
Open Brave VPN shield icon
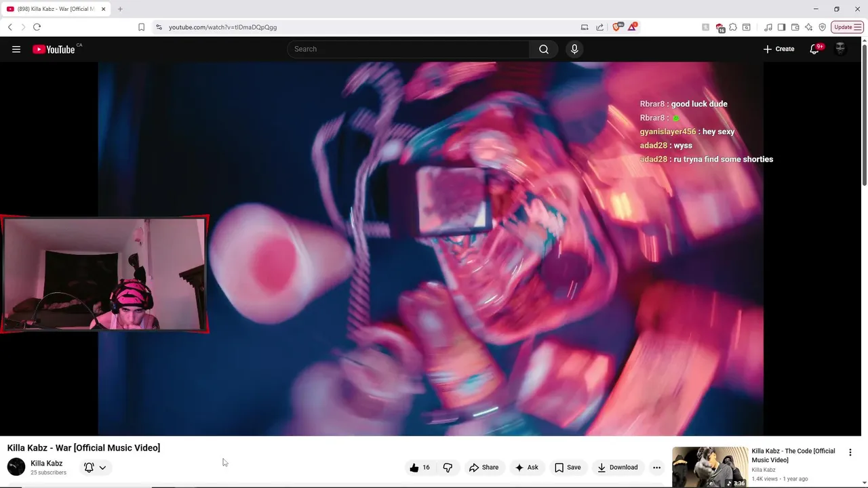(x=823, y=27)
